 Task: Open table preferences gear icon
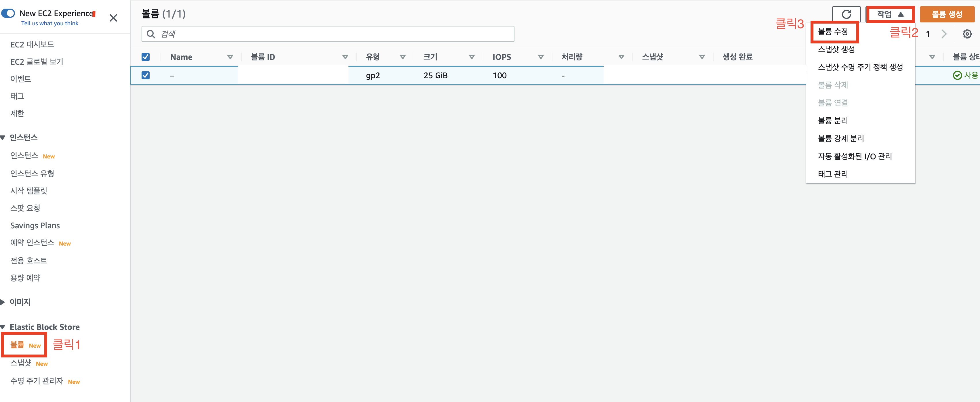(967, 34)
